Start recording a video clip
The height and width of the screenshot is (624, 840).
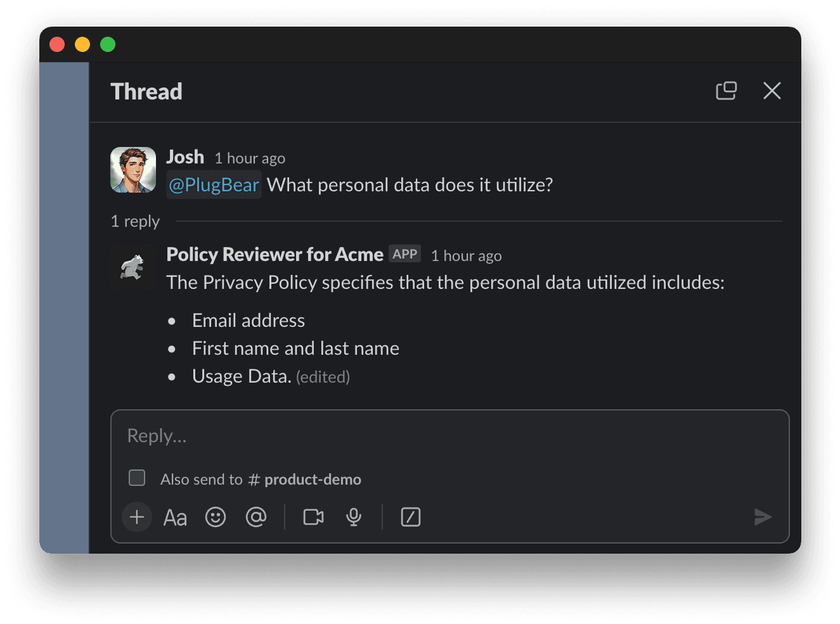pos(313,517)
